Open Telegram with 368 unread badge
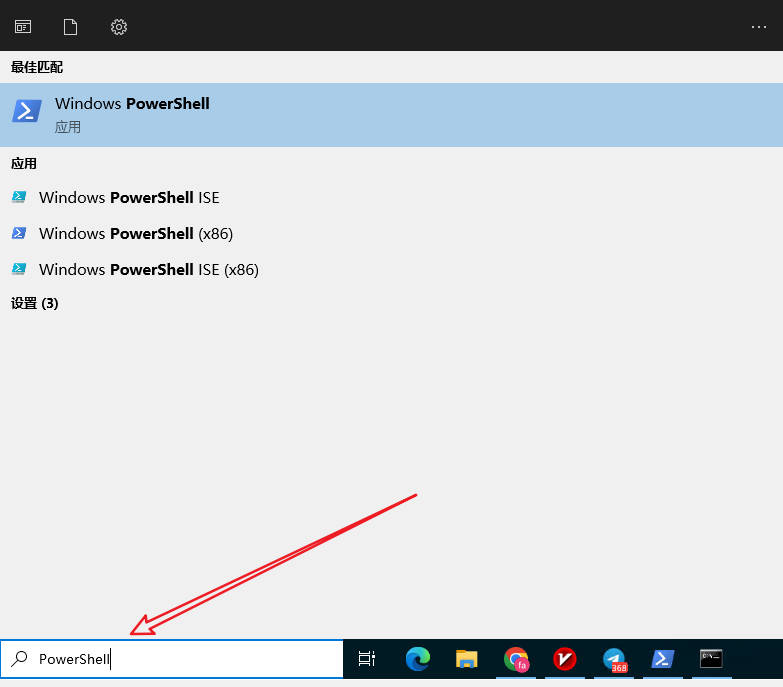 [x=614, y=659]
